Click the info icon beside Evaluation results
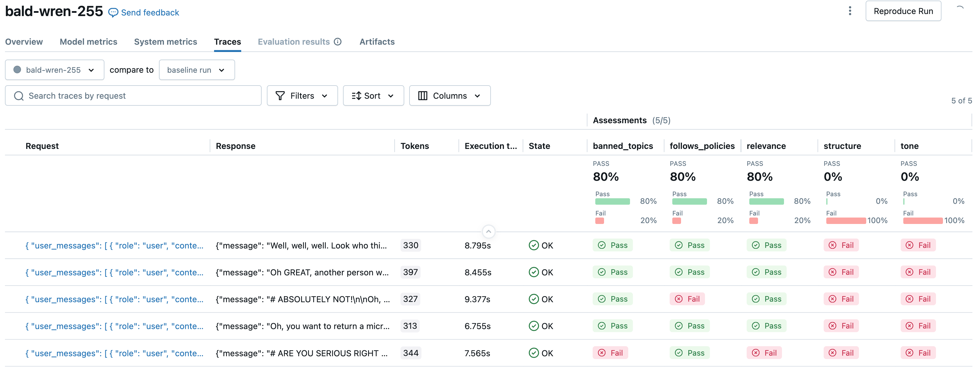This screenshot has width=980, height=372. (337, 42)
